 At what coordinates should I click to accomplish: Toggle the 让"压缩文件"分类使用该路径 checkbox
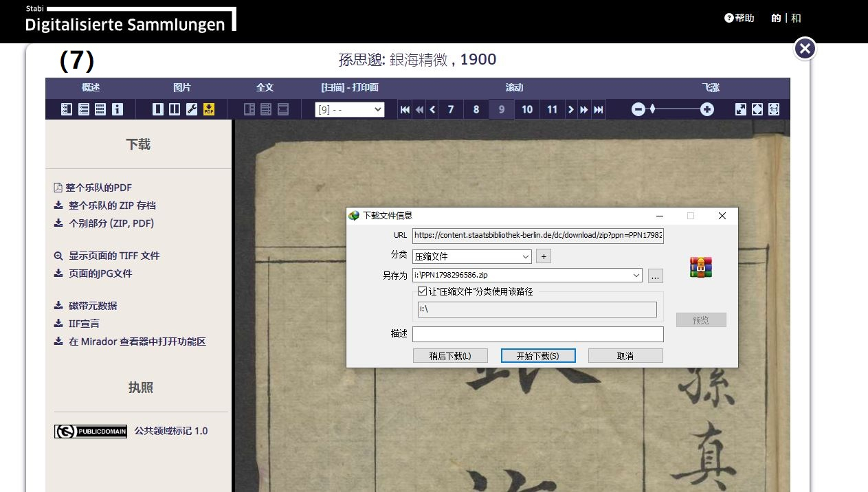[423, 291]
